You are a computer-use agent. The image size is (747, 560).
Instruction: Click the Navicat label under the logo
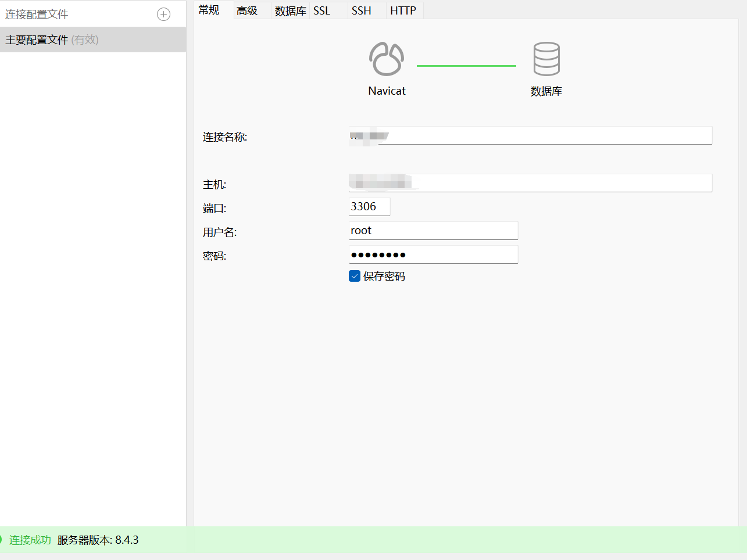click(387, 91)
